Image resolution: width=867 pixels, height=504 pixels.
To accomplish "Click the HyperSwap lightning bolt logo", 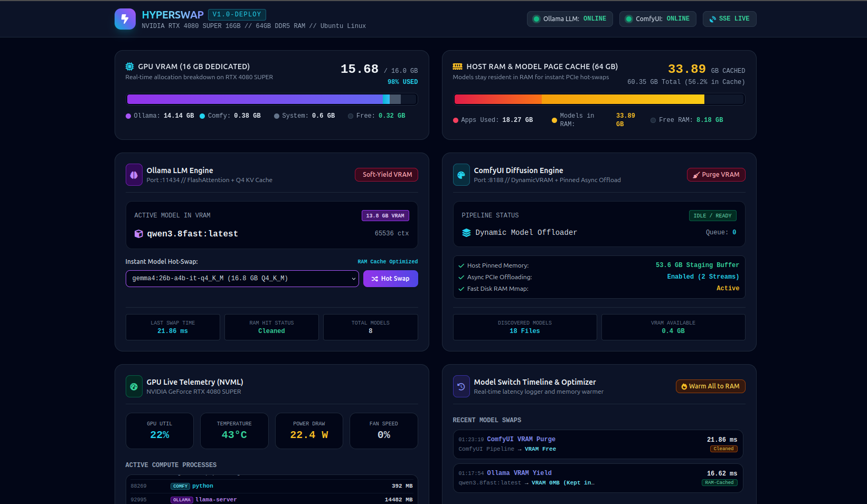I will pos(125,19).
